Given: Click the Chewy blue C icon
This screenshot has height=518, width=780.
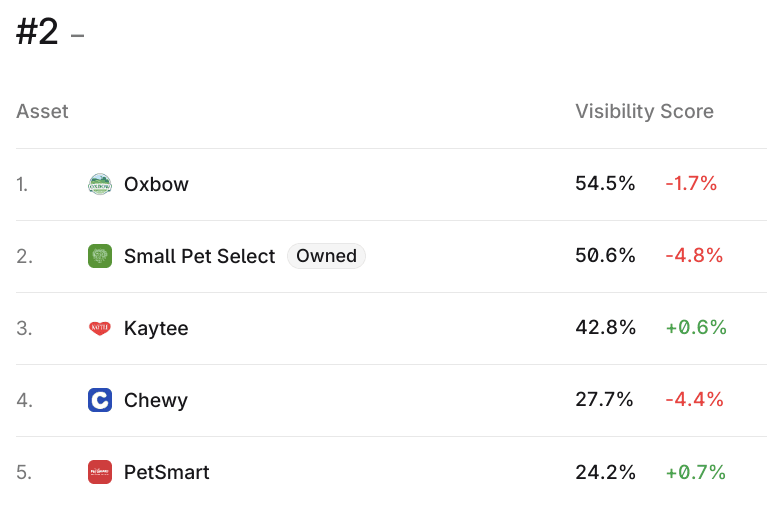Looking at the screenshot, I should 100,400.
